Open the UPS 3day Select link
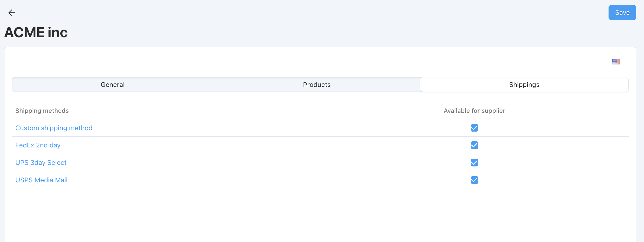This screenshot has width=644, height=242. pos(41,163)
